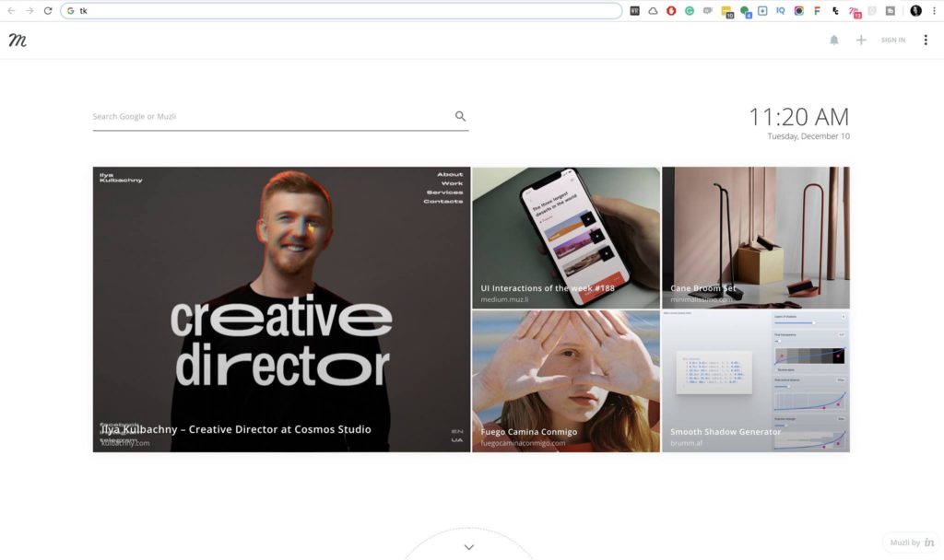Click the colorful F extension icon
Viewport: 944px width, 560px height.
pyautogui.click(x=817, y=11)
